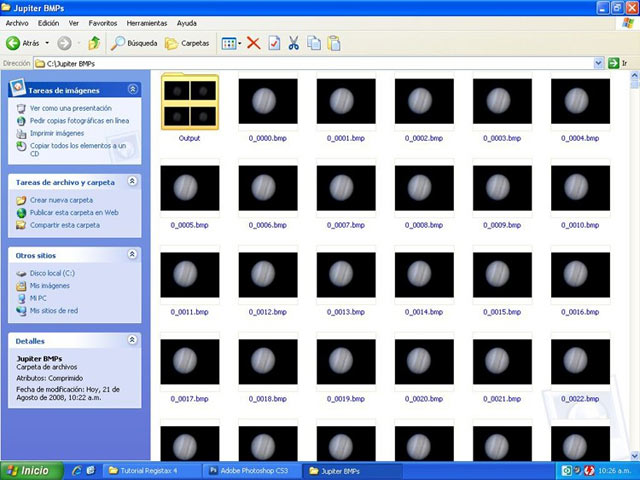
Task: Click 'Ver como una presentación' link
Action: (70, 108)
